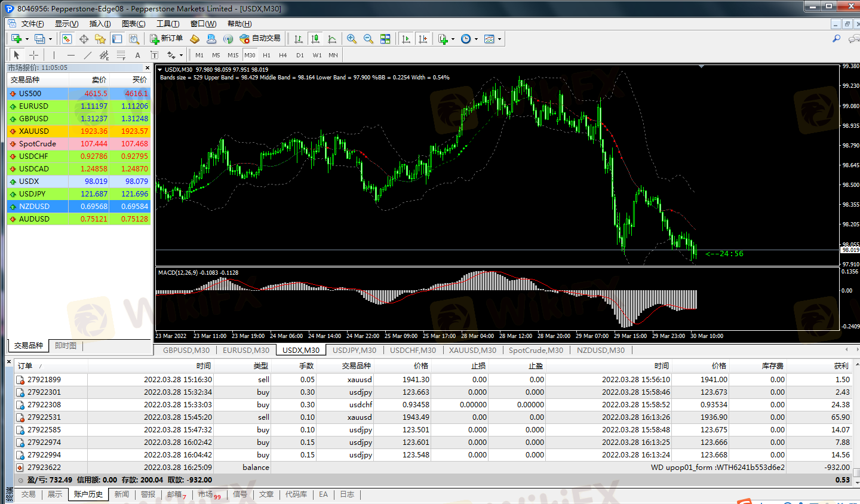Click the tile windows icon
Viewport: 860px width, 504px height.
pos(385,39)
